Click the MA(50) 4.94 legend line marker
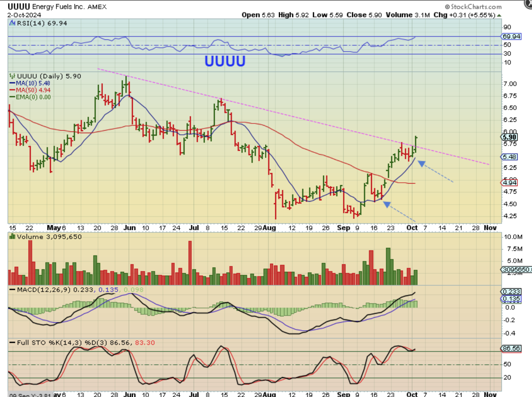 coord(12,90)
